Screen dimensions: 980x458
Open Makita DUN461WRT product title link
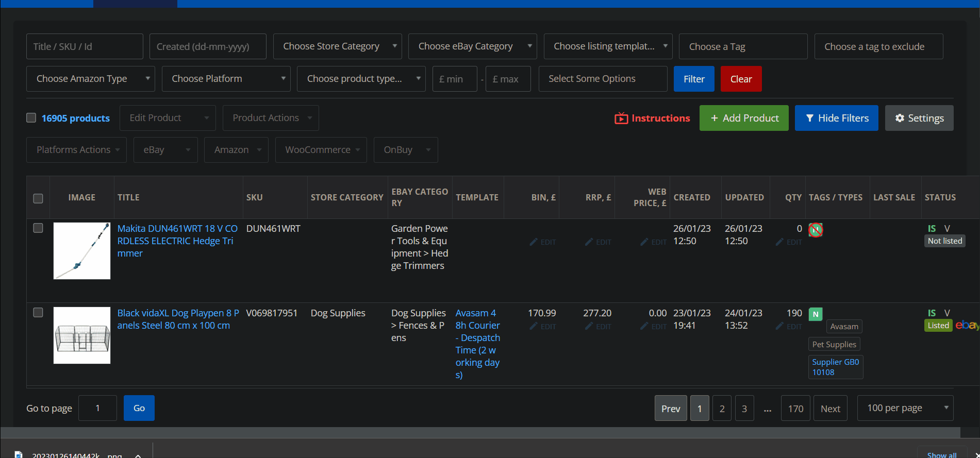coord(177,241)
